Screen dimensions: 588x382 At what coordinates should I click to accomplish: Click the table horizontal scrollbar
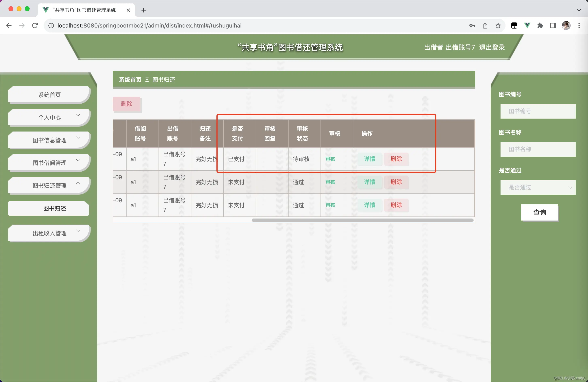pyautogui.click(x=362, y=220)
